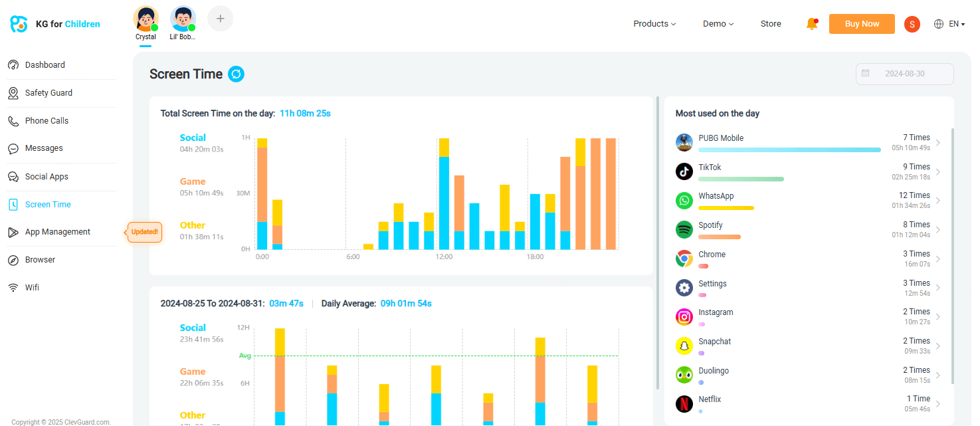Click the Settings gear app icon

684,288
